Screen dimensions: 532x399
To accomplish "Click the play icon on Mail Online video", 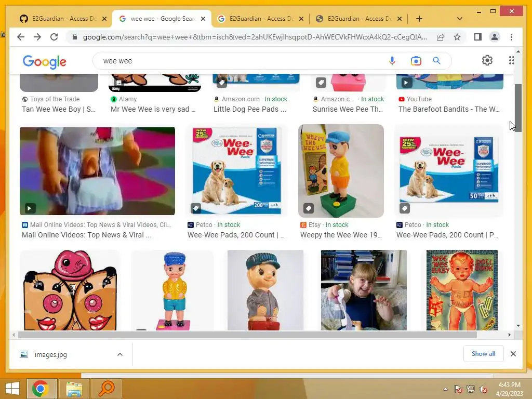I will pos(30,208).
